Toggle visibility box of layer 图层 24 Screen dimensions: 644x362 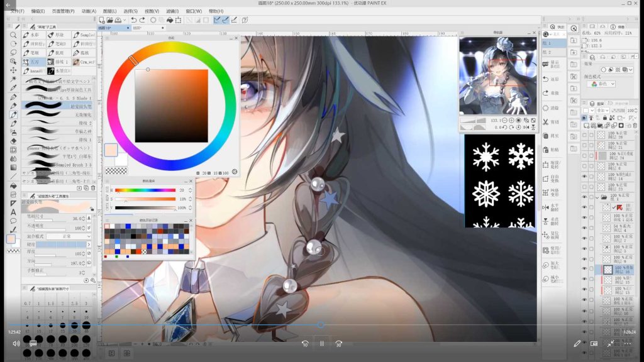(x=584, y=156)
